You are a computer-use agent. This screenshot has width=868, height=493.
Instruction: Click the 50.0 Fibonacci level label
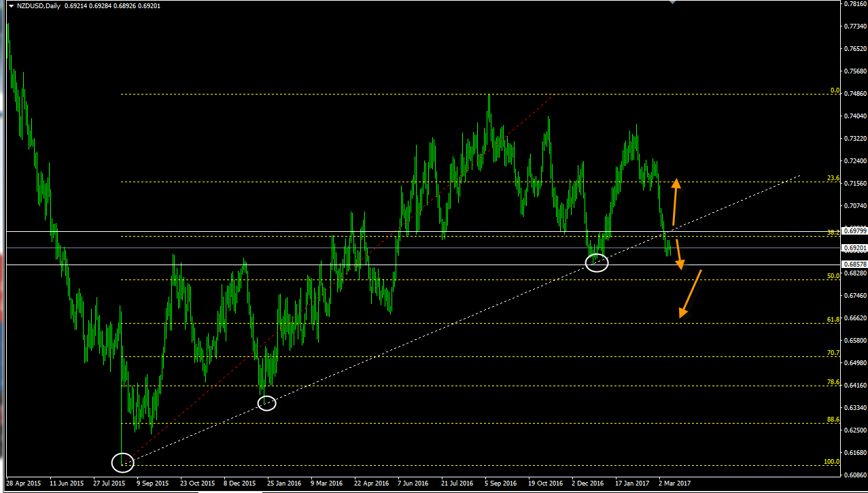pyautogui.click(x=833, y=276)
